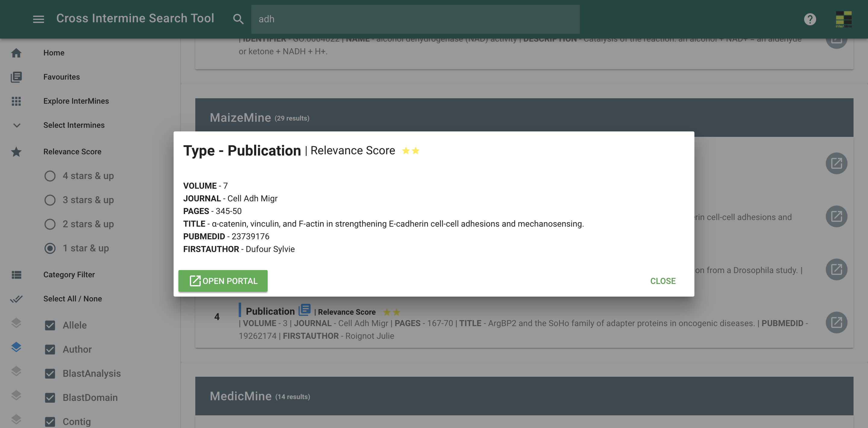Open portal icon for result 4

836,323
